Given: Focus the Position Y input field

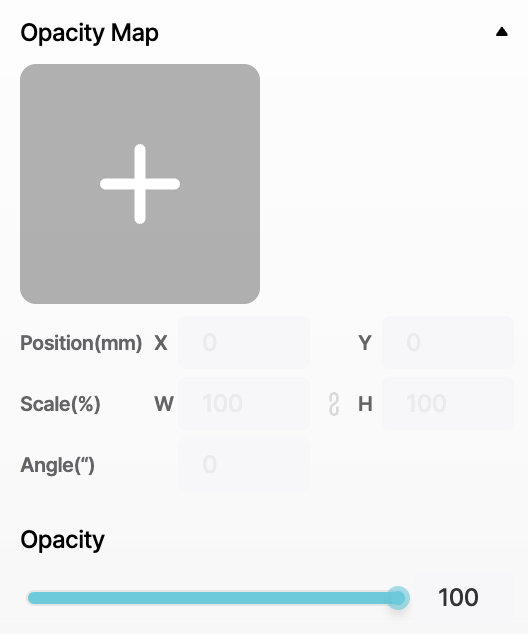Looking at the screenshot, I should 448,342.
